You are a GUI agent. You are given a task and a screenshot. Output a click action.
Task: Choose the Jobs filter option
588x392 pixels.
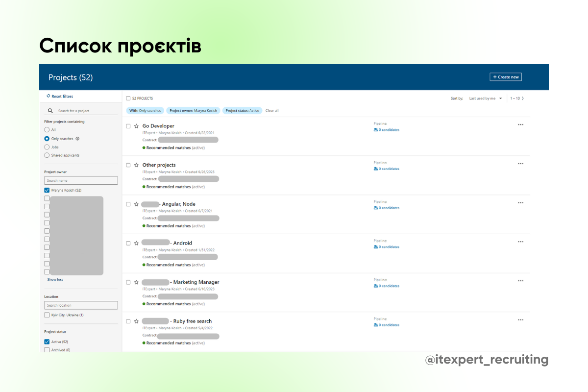point(48,147)
